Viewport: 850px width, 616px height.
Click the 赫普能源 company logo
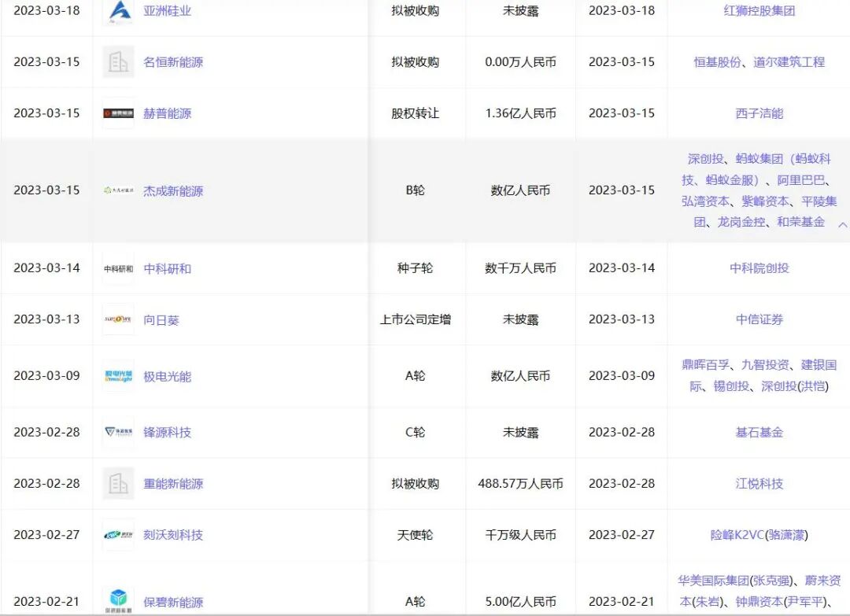tap(119, 113)
